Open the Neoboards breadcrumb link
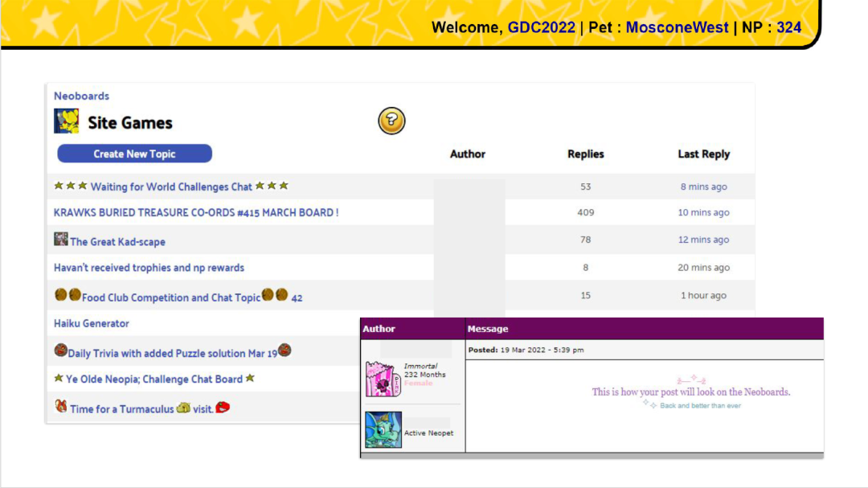 click(81, 96)
